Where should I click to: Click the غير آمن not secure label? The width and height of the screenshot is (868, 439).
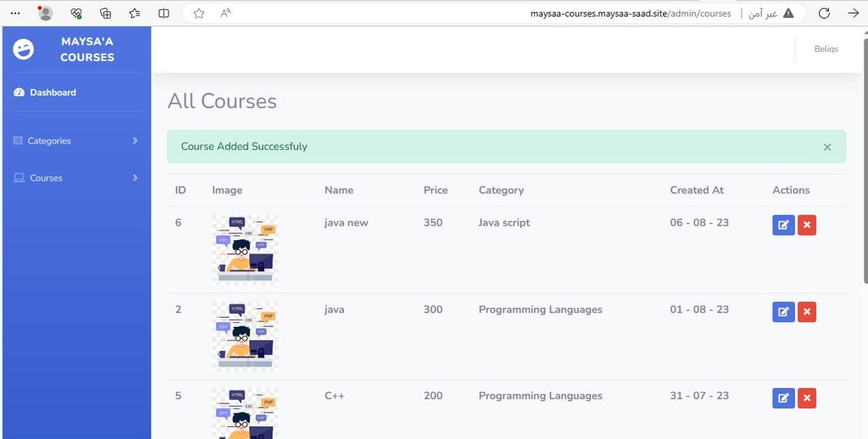click(x=763, y=14)
